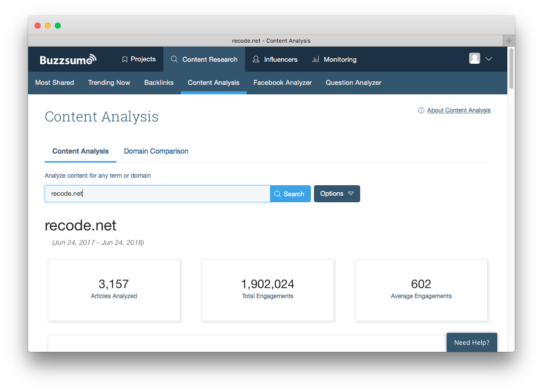The height and width of the screenshot is (392, 543).
Task: Open the Monitoring section
Action: (334, 59)
